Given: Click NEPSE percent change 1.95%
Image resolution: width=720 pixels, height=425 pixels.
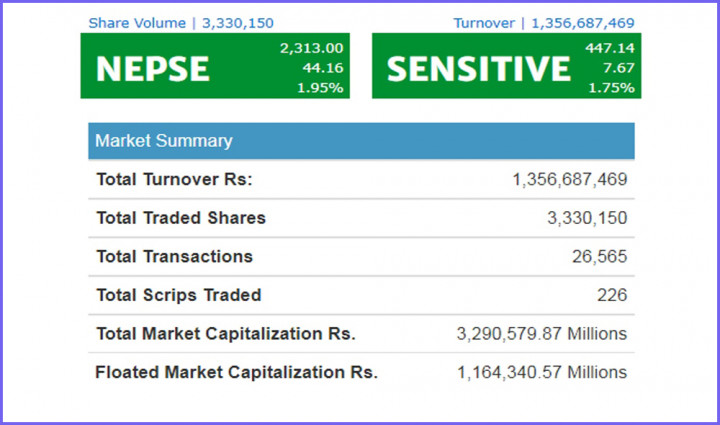Looking at the screenshot, I should click(321, 87).
